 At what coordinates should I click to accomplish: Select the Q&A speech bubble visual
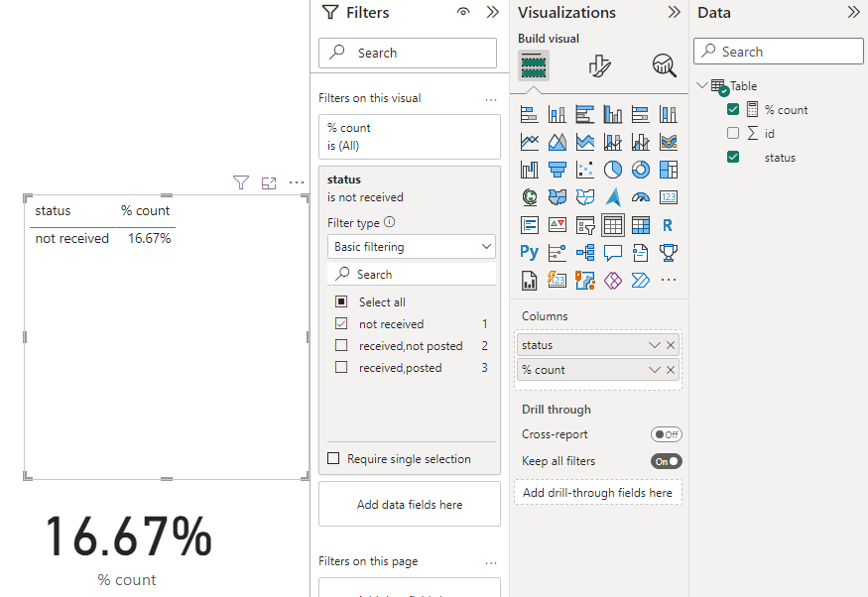pos(613,253)
